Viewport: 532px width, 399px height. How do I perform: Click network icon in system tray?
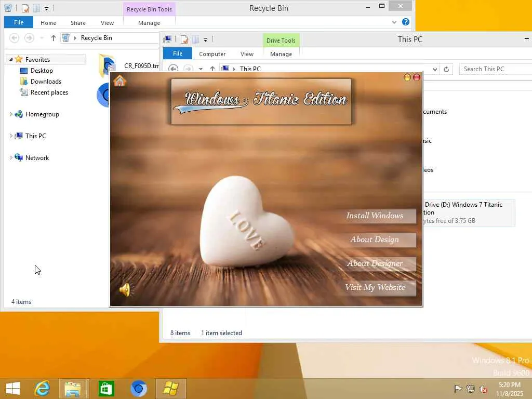[470, 389]
